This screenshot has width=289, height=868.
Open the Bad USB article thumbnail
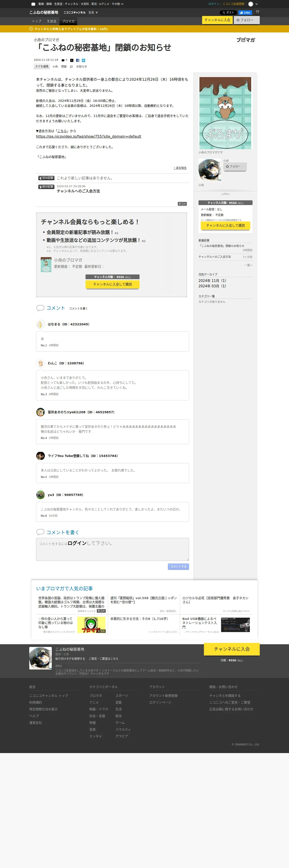(x=235, y=625)
